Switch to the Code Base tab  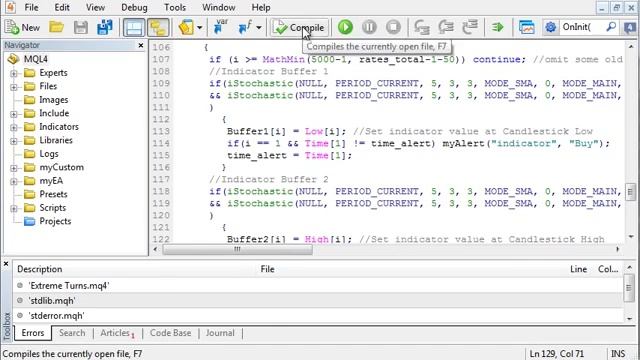[170, 333]
